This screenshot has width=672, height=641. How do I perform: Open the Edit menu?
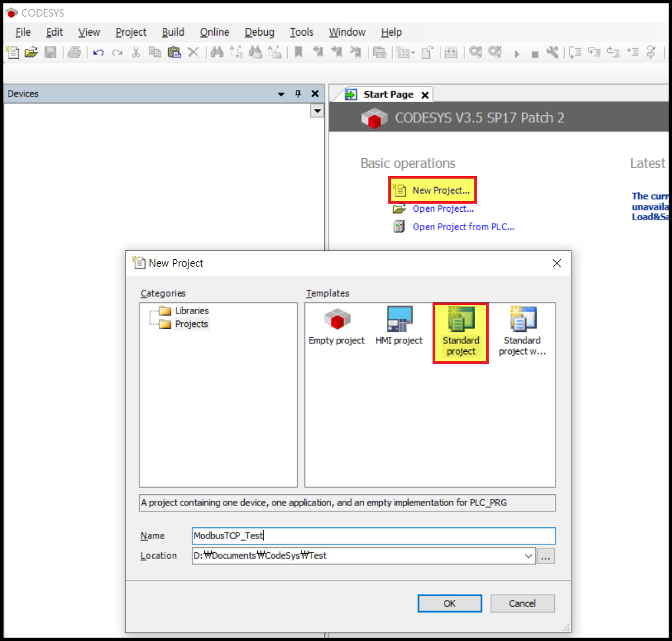54,32
